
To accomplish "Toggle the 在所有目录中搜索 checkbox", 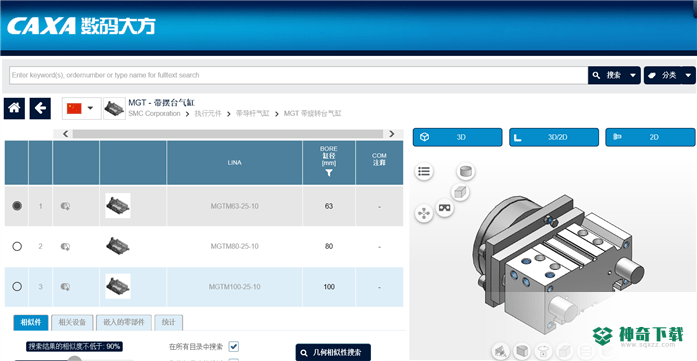I will 234,346.
